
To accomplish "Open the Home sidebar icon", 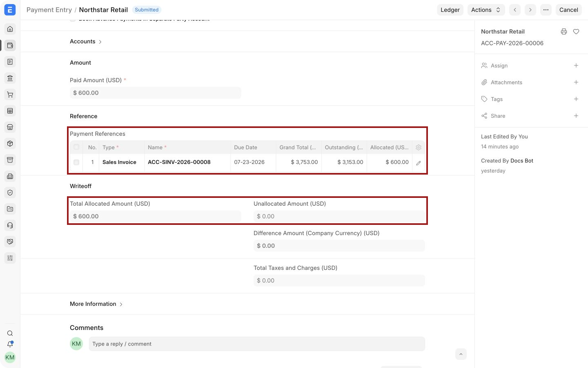I will pyautogui.click(x=10, y=29).
